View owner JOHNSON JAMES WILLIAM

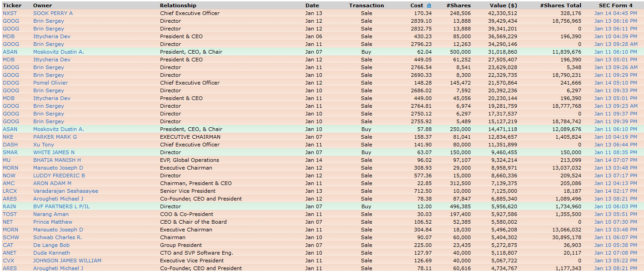coord(67,261)
